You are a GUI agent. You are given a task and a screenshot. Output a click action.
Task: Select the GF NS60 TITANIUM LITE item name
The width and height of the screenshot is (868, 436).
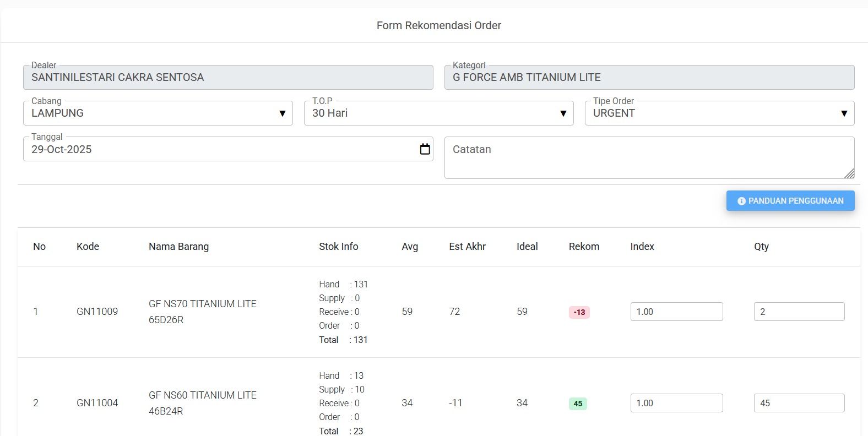(x=202, y=395)
